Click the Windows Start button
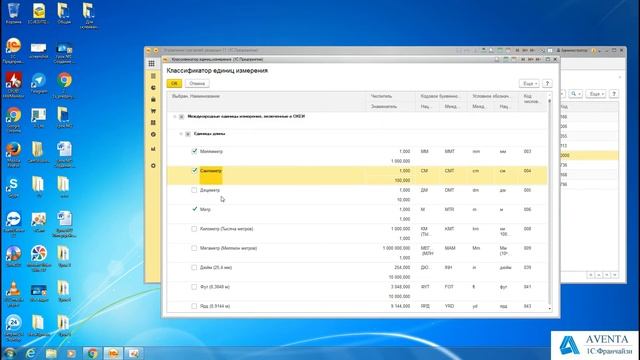Viewport: 640px width, 360px height. click(x=10, y=353)
